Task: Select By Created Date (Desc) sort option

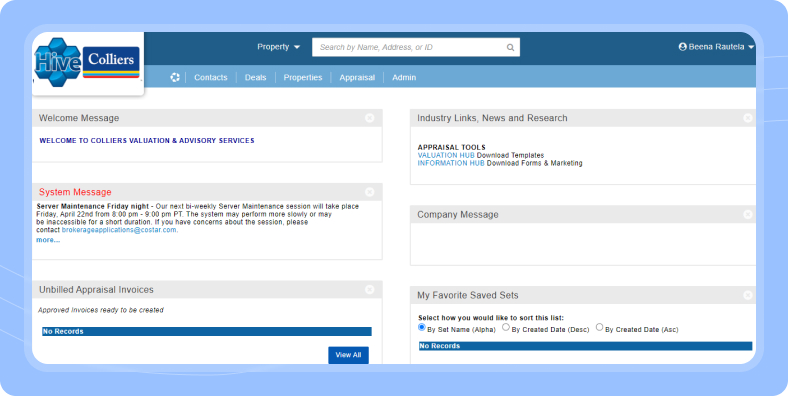Action: [506, 327]
